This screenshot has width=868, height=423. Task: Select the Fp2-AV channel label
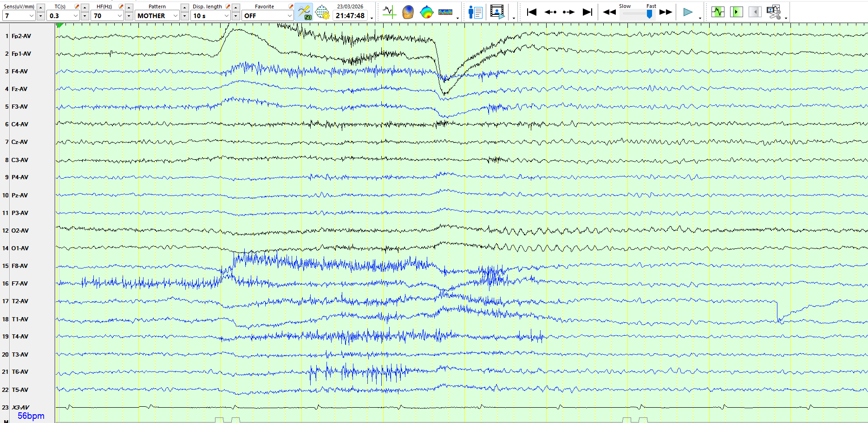[21, 36]
